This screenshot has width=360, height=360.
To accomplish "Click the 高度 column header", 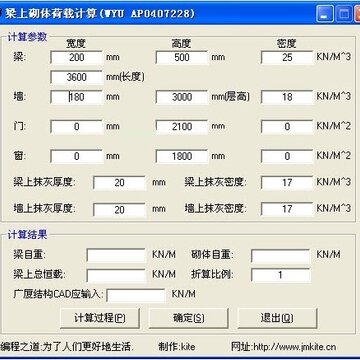I will (x=181, y=44).
